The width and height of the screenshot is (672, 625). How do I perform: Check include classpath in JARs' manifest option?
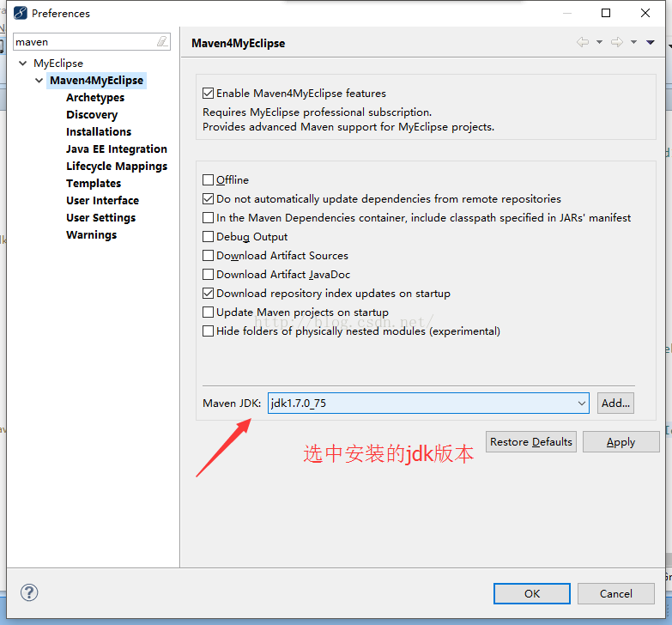point(208,217)
